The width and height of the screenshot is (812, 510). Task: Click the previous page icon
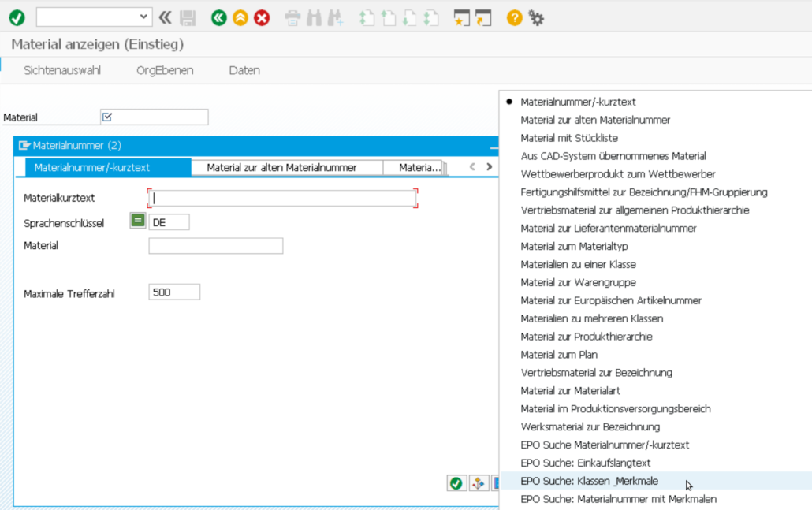pos(389,18)
